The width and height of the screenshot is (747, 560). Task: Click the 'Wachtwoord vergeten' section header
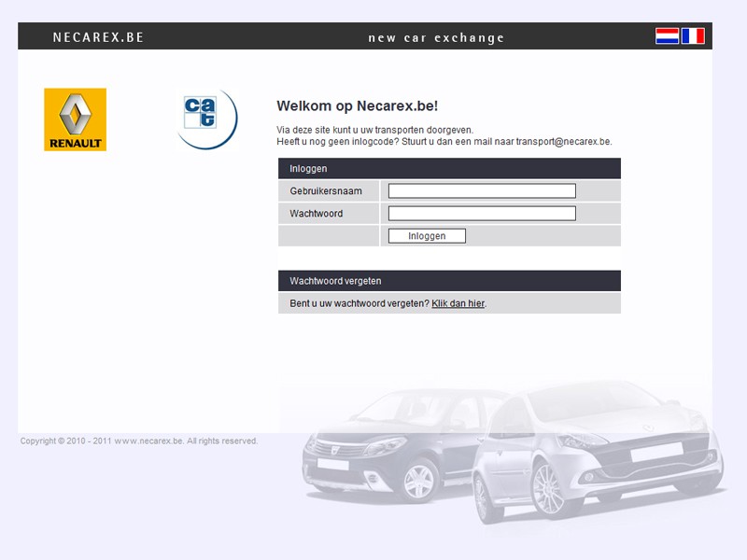[449, 281]
